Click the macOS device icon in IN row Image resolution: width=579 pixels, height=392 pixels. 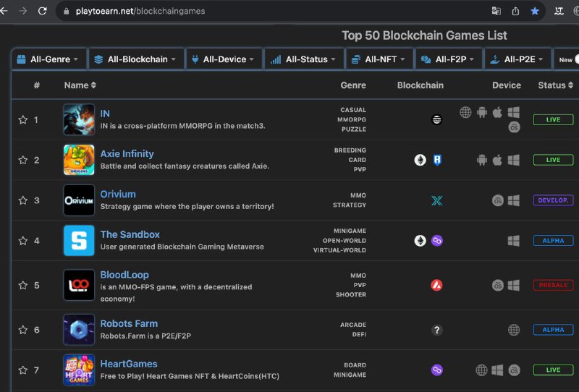click(514, 127)
